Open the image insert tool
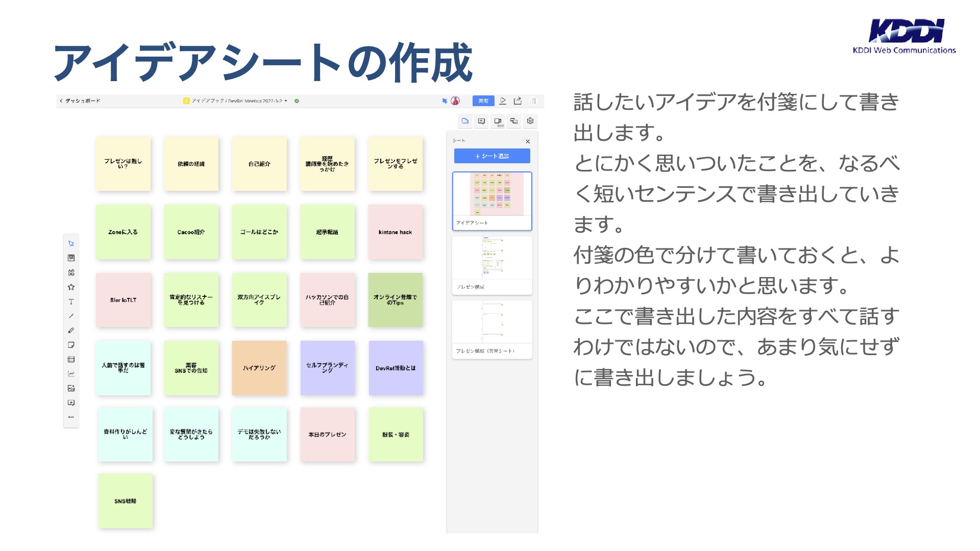The height and width of the screenshot is (551, 980). pyautogui.click(x=71, y=388)
